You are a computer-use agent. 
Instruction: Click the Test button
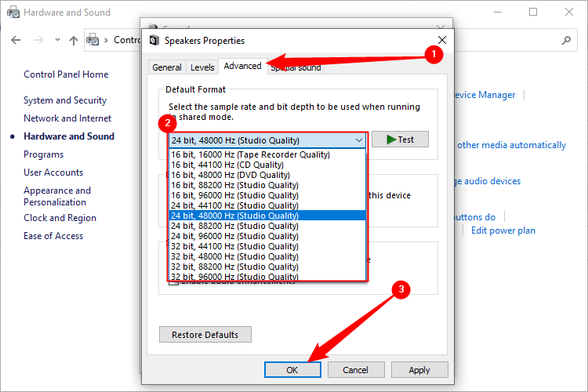coord(400,140)
